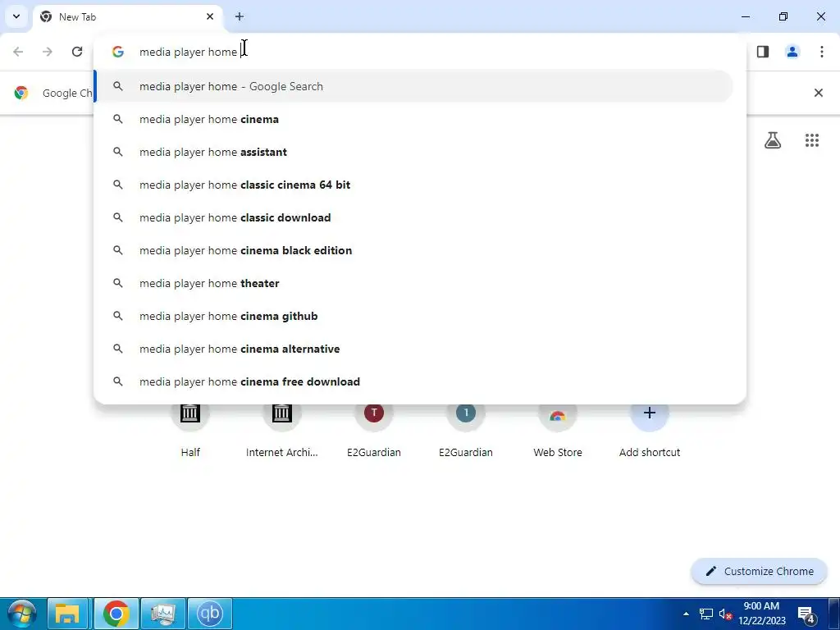Select suggestion 'cinema alternative'
Screen dimensions: 840x630
pos(413,349)
